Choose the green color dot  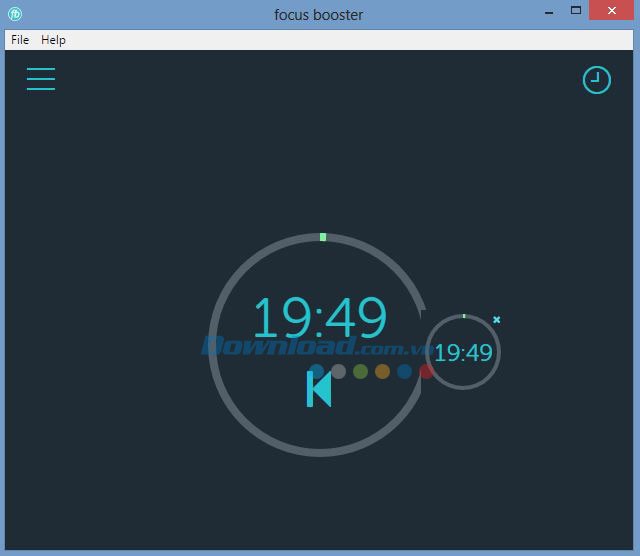click(360, 372)
